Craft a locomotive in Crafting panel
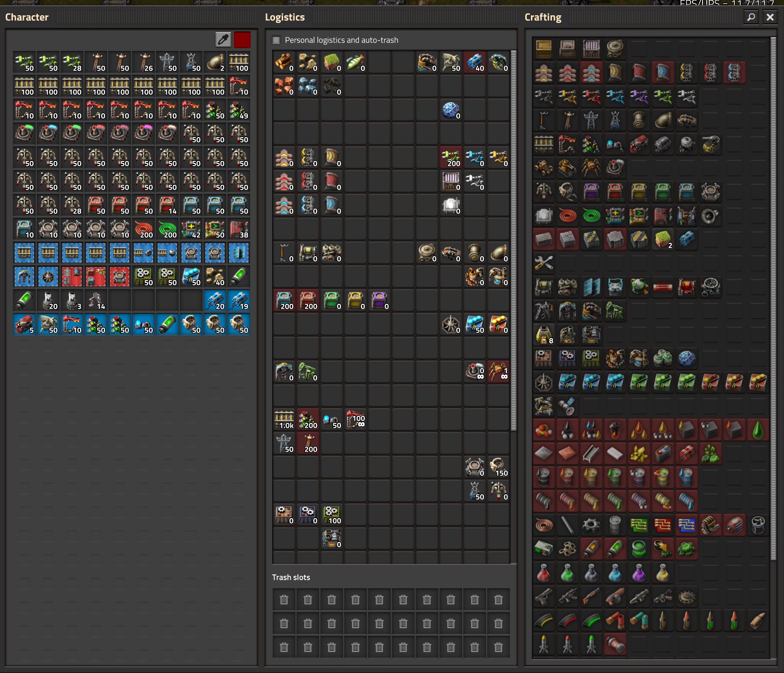This screenshot has height=673, width=784. pos(639,144)
